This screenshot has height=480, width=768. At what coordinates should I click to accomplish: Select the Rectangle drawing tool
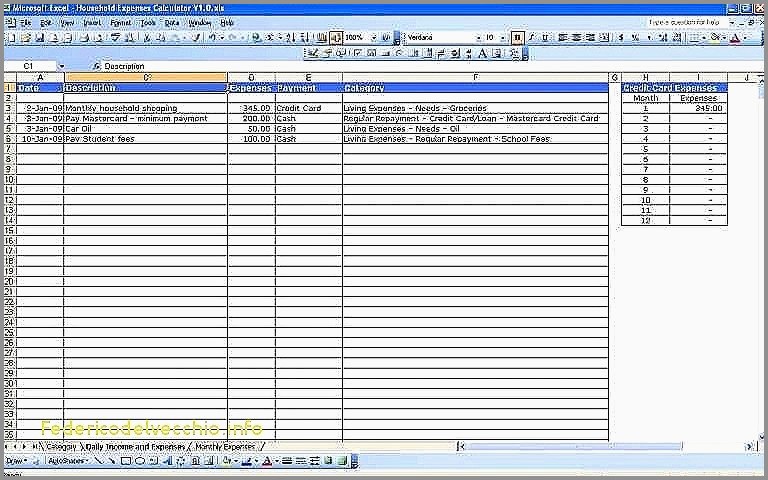(125, 461)
